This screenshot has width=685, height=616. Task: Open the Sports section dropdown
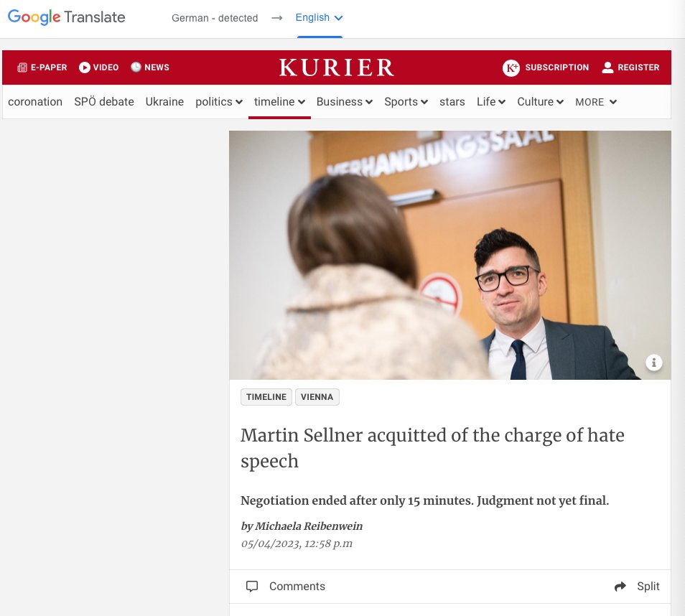click(406, 102)
